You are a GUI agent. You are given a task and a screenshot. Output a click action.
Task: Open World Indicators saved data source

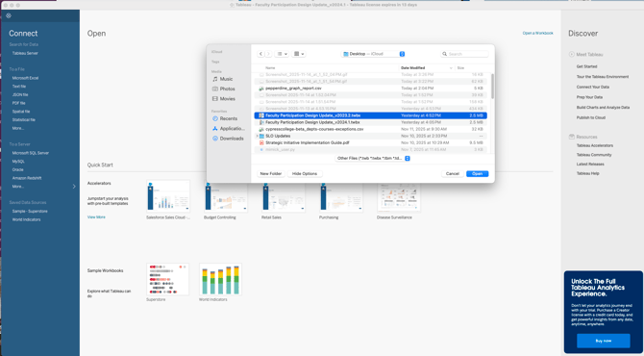coord(26,220)
